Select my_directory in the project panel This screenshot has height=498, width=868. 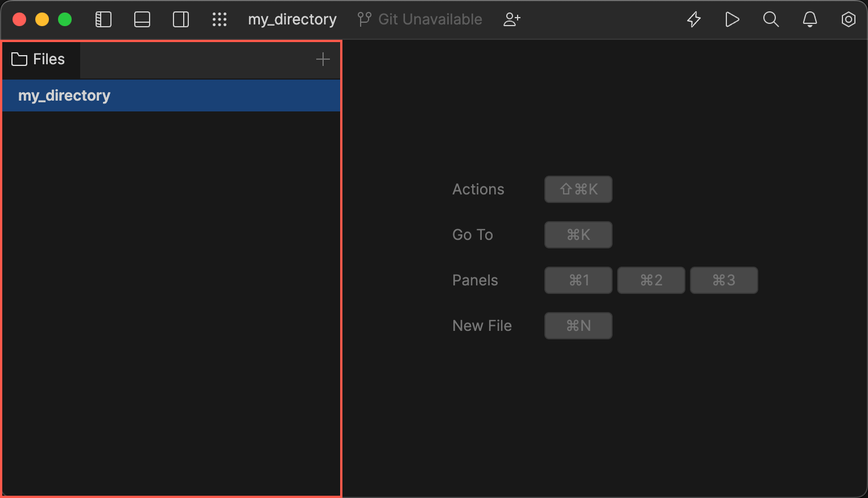point(64,95)
